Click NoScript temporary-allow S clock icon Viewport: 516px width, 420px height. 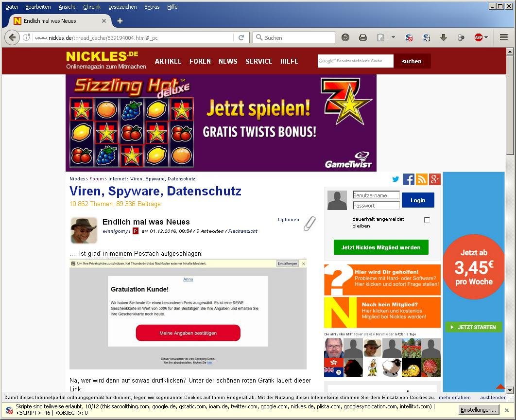[426, 37]
